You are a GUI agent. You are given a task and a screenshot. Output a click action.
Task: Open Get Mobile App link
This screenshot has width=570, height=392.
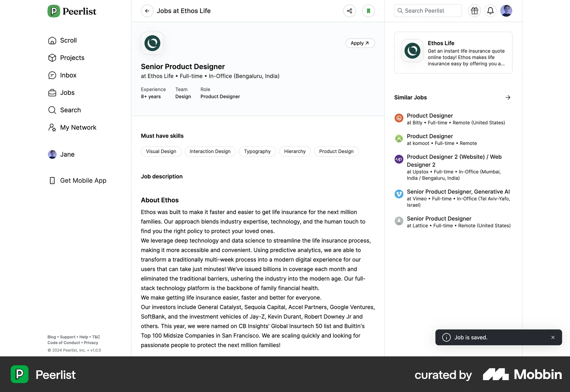(83, 180)
